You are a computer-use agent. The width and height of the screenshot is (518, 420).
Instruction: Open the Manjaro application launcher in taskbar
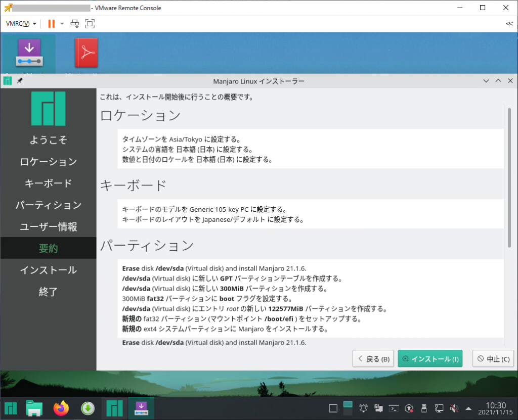10,409
